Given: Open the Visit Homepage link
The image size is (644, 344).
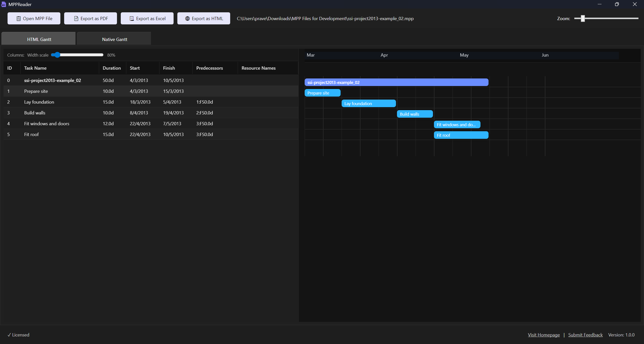Looking at the screenshot, I should pos(544,335).
